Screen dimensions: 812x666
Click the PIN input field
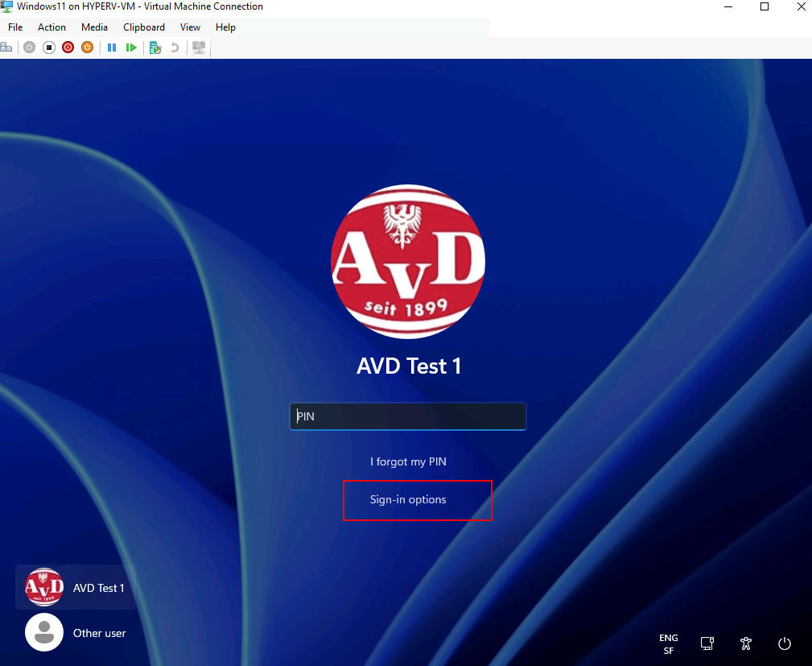tap(408, 416)
